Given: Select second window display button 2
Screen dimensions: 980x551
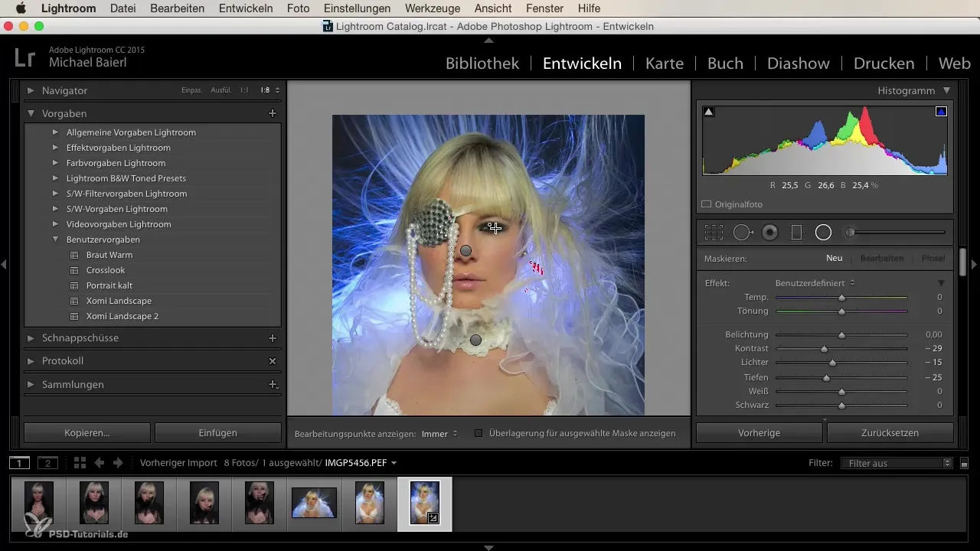Looking at the screenshot, I should point(48,463).
